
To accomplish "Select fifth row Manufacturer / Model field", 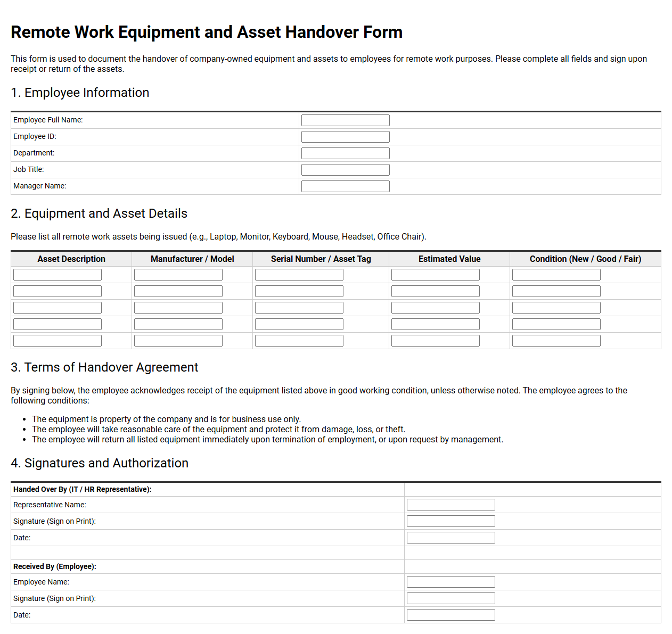I will point(178,341).
